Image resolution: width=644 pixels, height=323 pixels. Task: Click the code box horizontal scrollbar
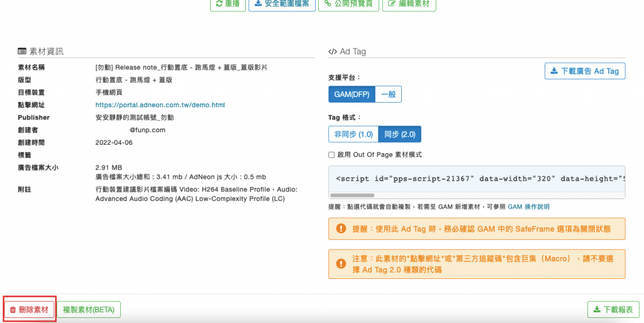click(352, 195)
